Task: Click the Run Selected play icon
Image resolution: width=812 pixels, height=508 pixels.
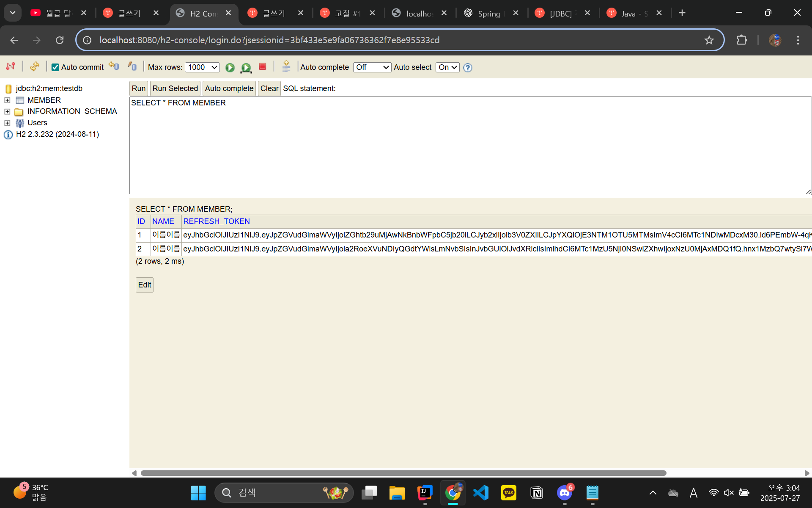Action: click(x=246, y=67)
